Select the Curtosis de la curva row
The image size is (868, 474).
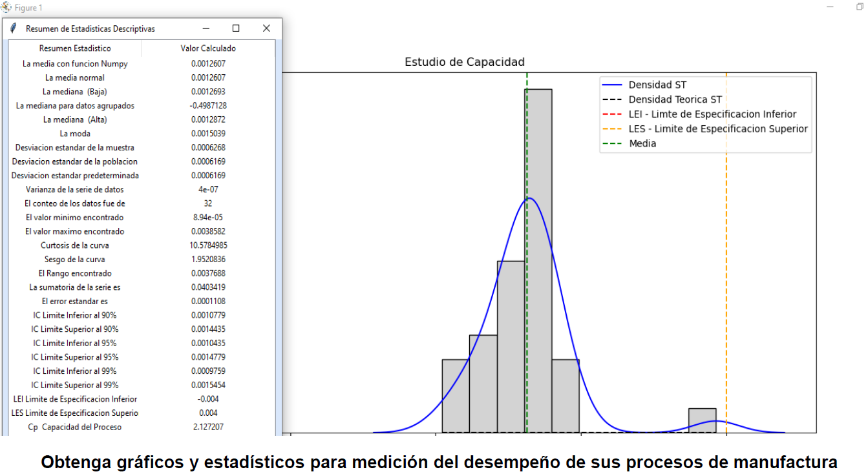[75, 245]
